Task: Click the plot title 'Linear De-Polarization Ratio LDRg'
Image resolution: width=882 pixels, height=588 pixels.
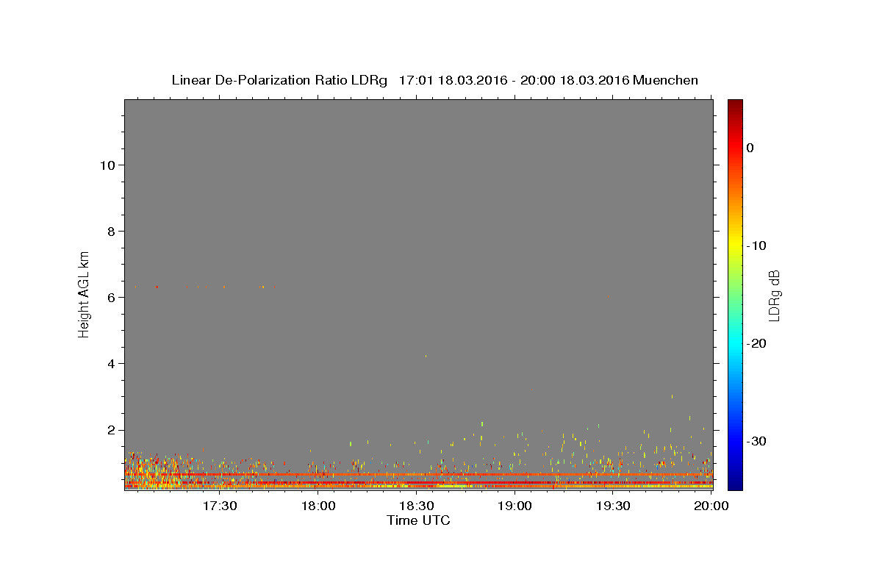Action: (279, 80)
